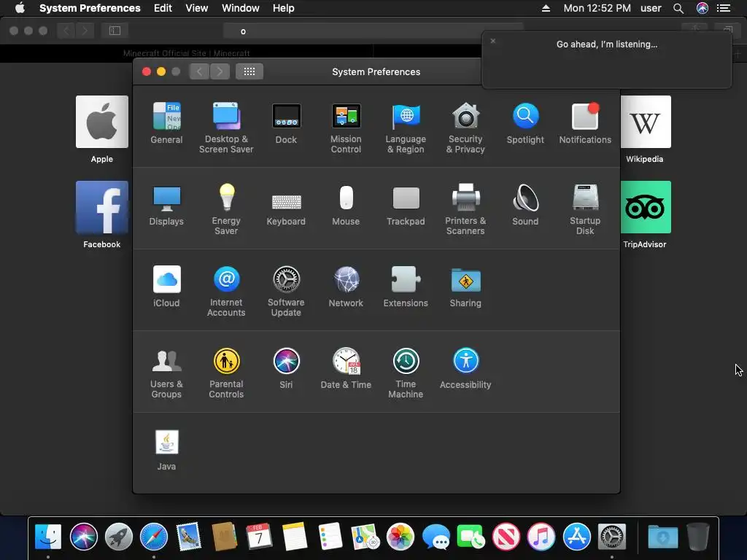
Task: Open the Spotlight preferences pane
Action: tap(525, 122)
